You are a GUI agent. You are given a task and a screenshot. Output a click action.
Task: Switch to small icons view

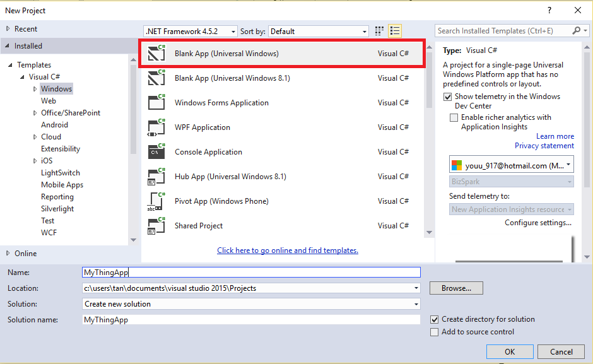(379, 31)
